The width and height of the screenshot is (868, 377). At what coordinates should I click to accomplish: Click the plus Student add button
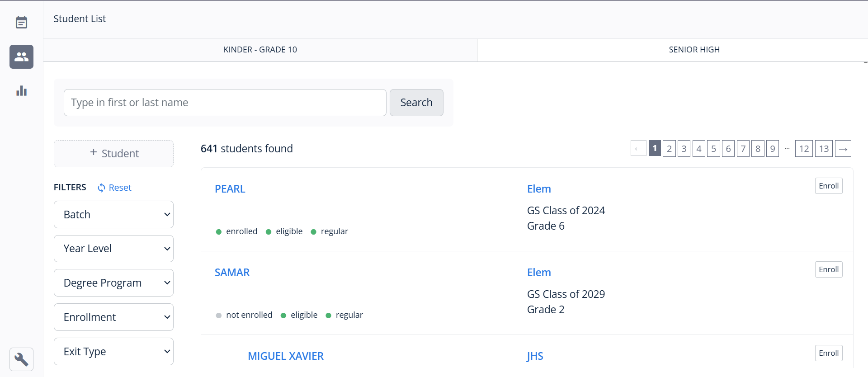(113, 153)
